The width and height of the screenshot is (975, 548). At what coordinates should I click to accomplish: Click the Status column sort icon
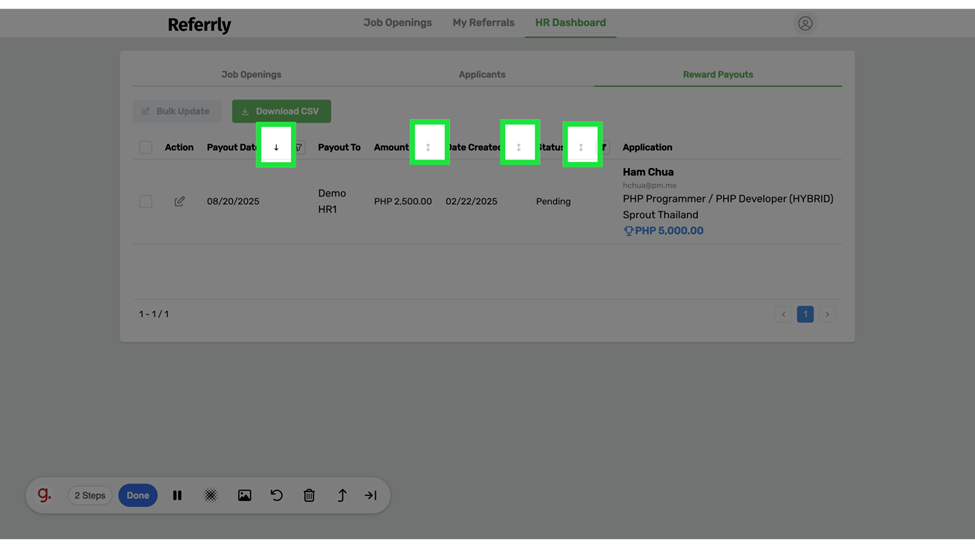click(581, 147)
